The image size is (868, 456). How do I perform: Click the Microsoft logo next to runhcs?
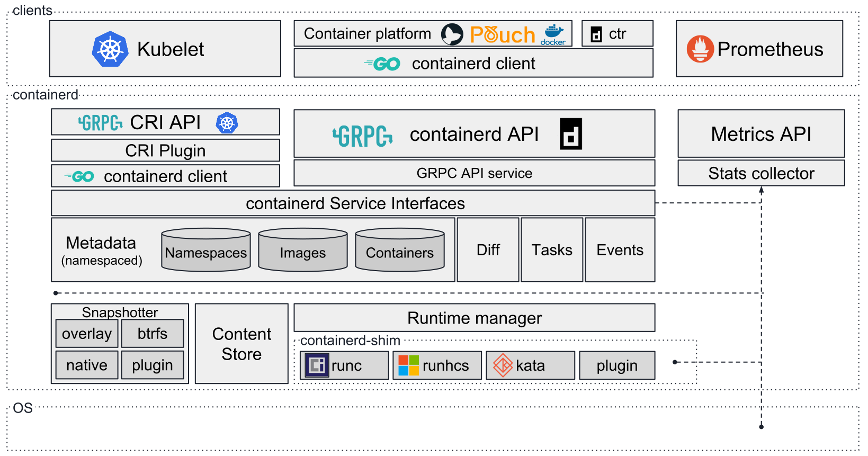point(408,365)
